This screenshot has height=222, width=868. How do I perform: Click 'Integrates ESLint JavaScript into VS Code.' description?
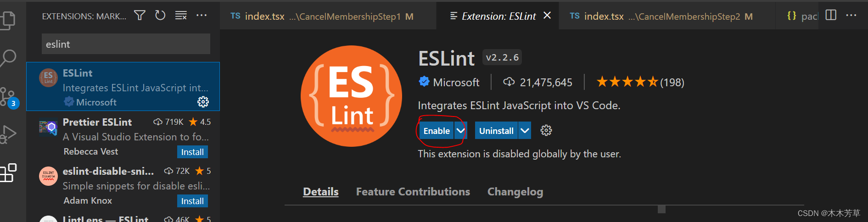[x=519, y=105]
